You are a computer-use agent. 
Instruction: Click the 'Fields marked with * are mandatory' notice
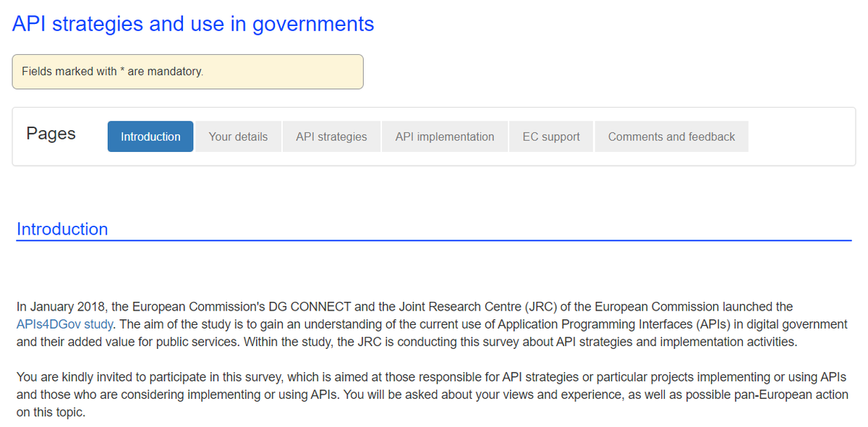pyautogui.click(x=187, y=72)
